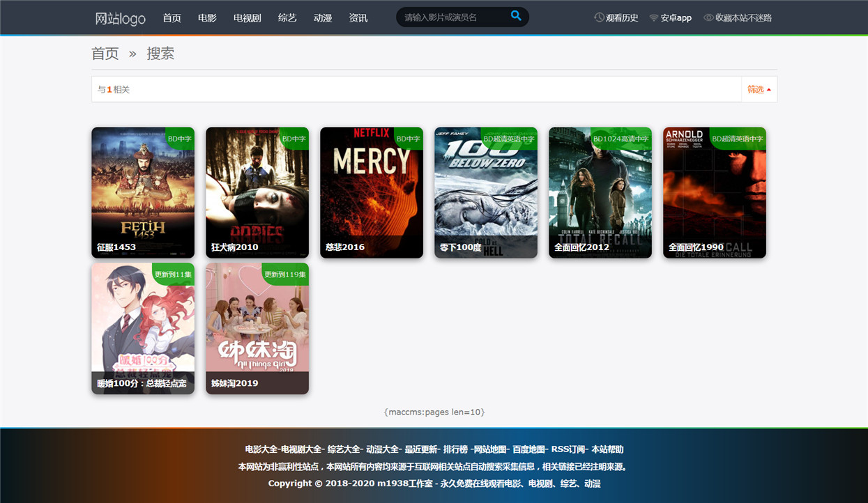This screenshot has width=868, height=503.
Task: Open the 零下100度 movie poster
Action: 486,192
